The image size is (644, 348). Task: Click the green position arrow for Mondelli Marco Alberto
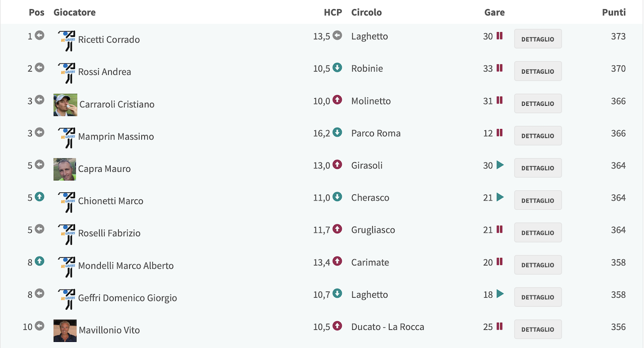(39, 261)
